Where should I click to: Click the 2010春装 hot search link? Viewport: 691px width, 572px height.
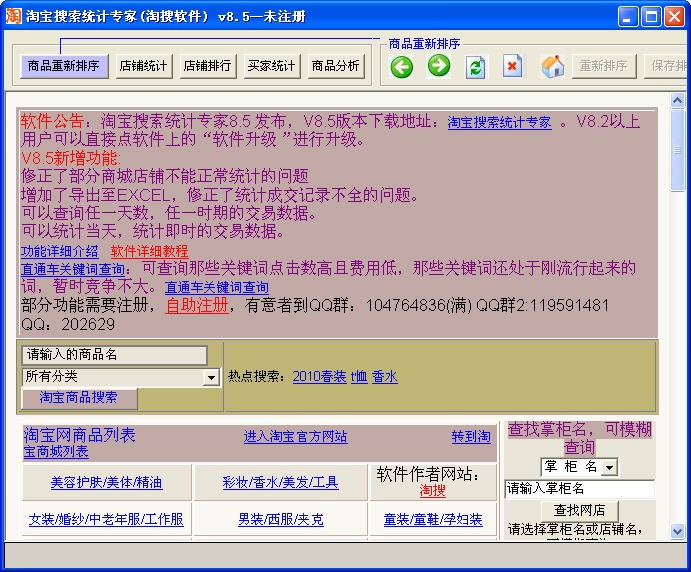tap(319, 376)
